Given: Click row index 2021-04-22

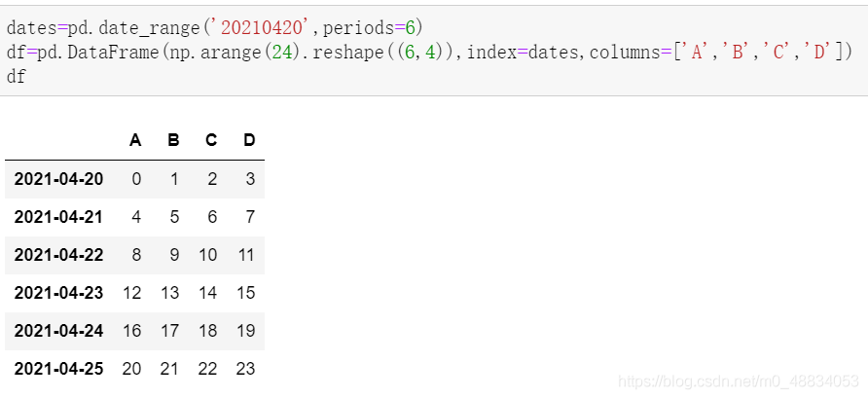Looking at the screenshot, I should [x=58, y=255].
